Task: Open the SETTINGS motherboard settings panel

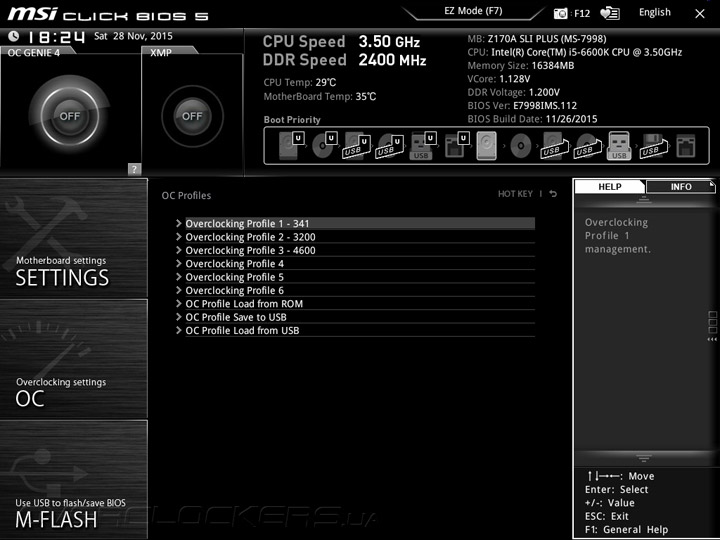Action: 74,238
